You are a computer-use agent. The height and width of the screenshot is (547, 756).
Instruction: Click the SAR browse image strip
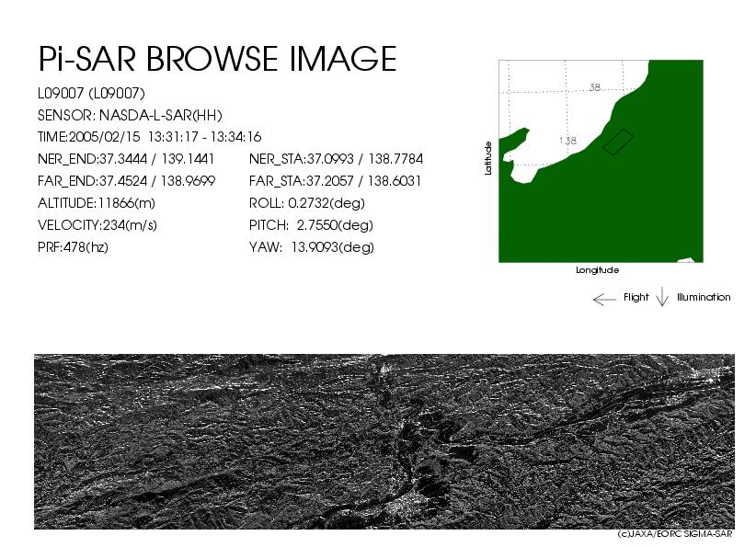click(x=384, y=441)
